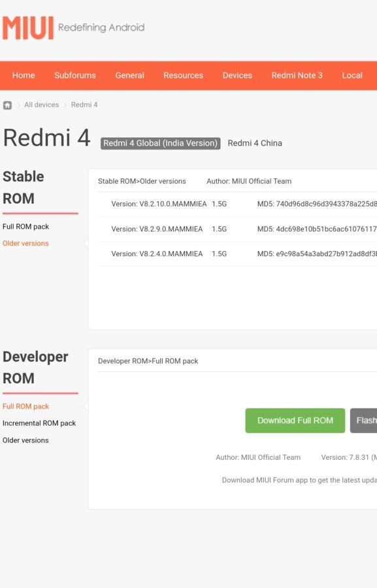Select Incremental ROM pack option

tap(39, 423)
